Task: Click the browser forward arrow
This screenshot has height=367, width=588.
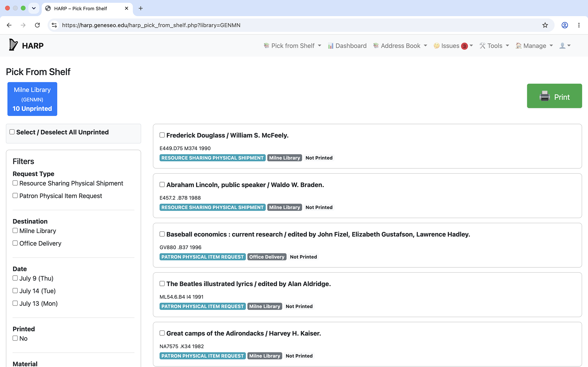Action: (x=23, y=25)
